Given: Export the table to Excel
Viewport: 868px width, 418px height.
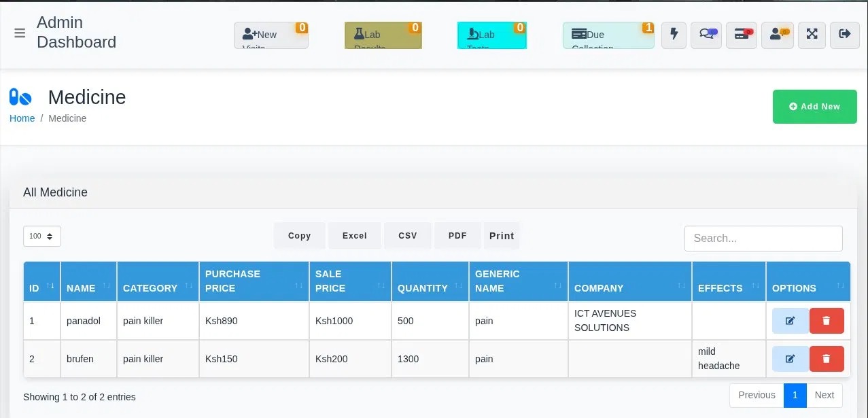Looking at the screenshot, I should click(355, 236).
